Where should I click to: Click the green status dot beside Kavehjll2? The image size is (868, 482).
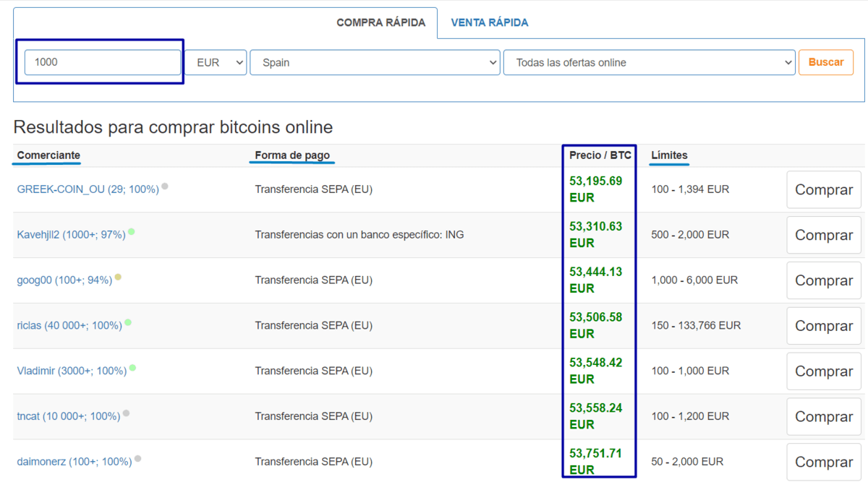click(132, 232)
